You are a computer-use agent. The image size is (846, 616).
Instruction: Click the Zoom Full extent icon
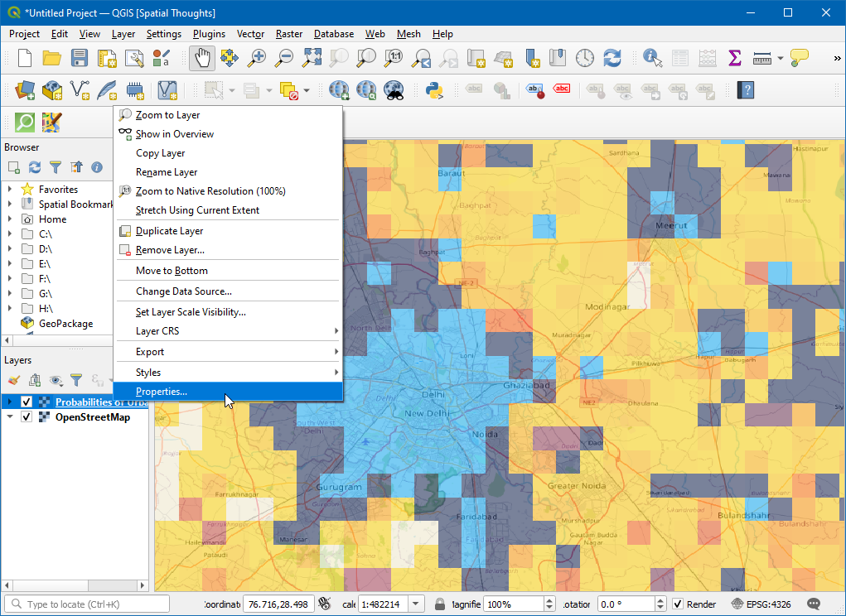pos(312,58)
